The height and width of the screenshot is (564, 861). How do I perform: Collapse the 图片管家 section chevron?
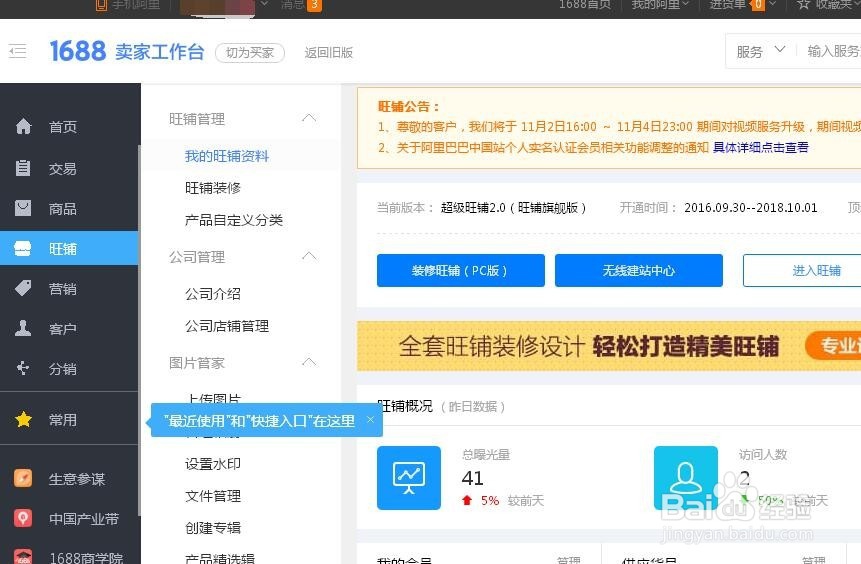(309, 362)
